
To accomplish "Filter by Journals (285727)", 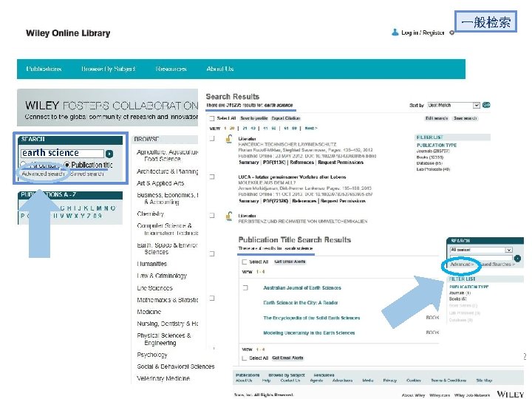I will pyautogui.click(x=433, y=151).
